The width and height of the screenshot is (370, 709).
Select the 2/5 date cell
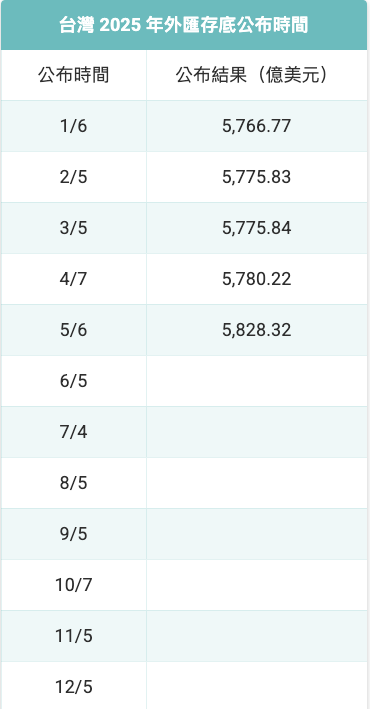73,177
